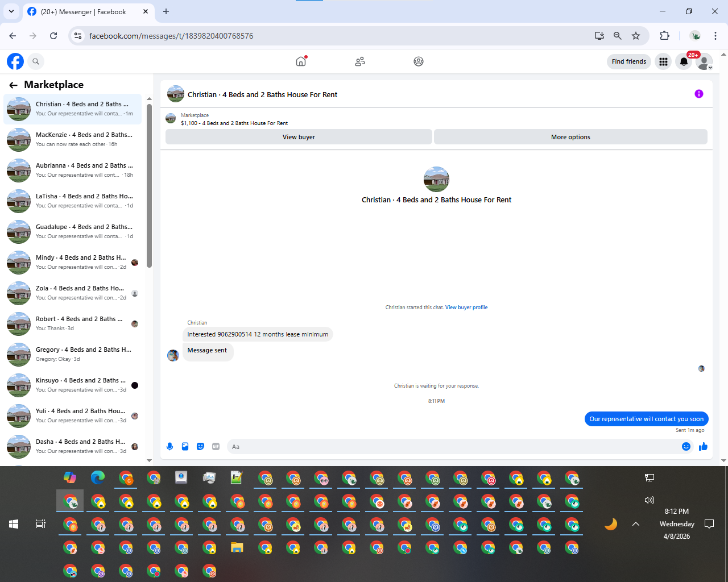This screenshot has height=582, width=728.
Task: Open the Facebook menu grid icon
Action: [663, 61]
